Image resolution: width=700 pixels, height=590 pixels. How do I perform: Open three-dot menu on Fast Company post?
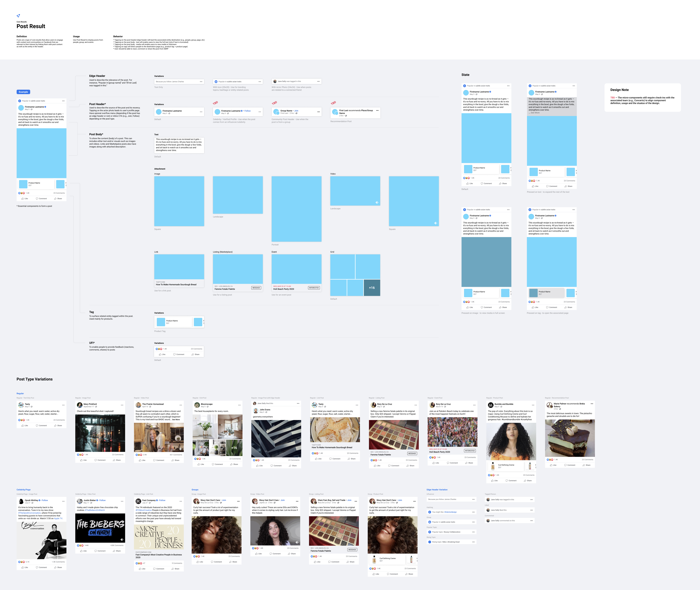(x=181, y=501)
